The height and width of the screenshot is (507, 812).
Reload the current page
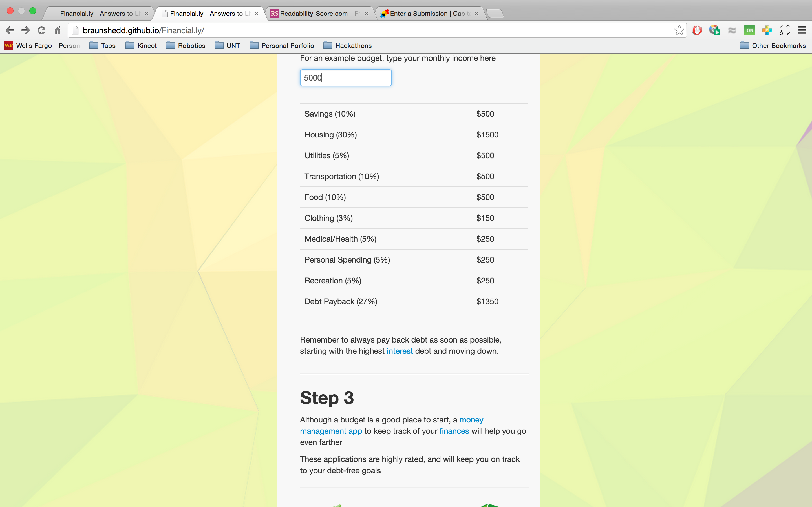41,30
